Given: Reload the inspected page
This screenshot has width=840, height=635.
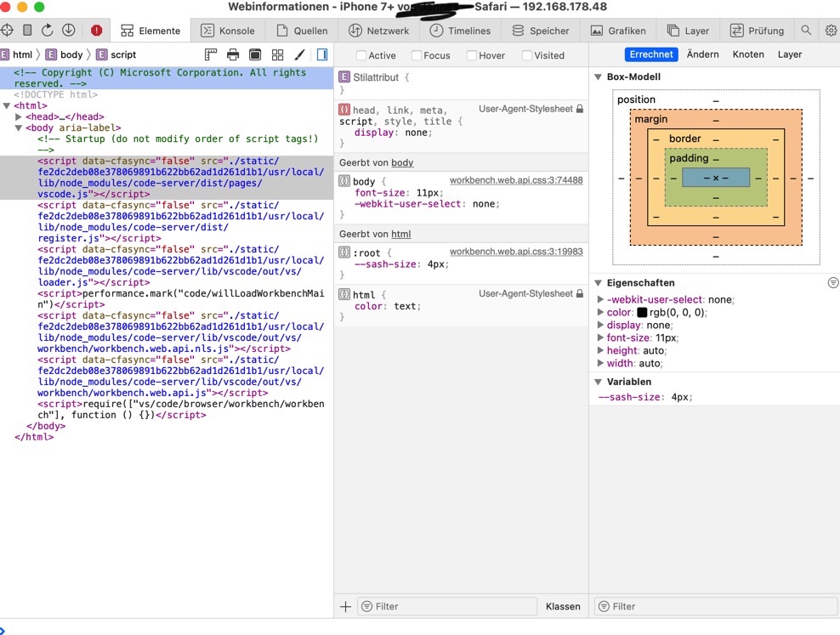Looking at the screenshot, I should [47, 30].
